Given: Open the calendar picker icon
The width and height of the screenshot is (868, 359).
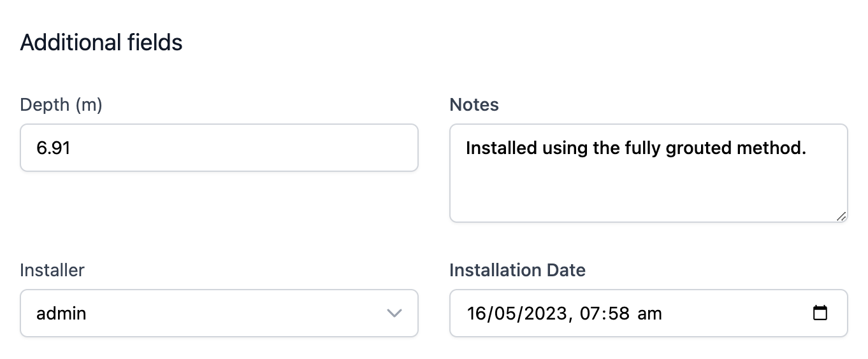Looking at the screenshot, I should click(x=820, y=313).
